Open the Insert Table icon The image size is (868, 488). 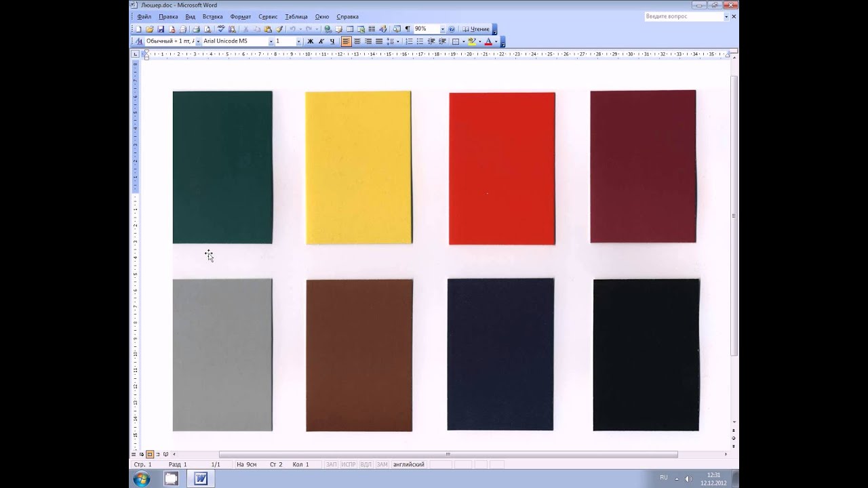350,29
